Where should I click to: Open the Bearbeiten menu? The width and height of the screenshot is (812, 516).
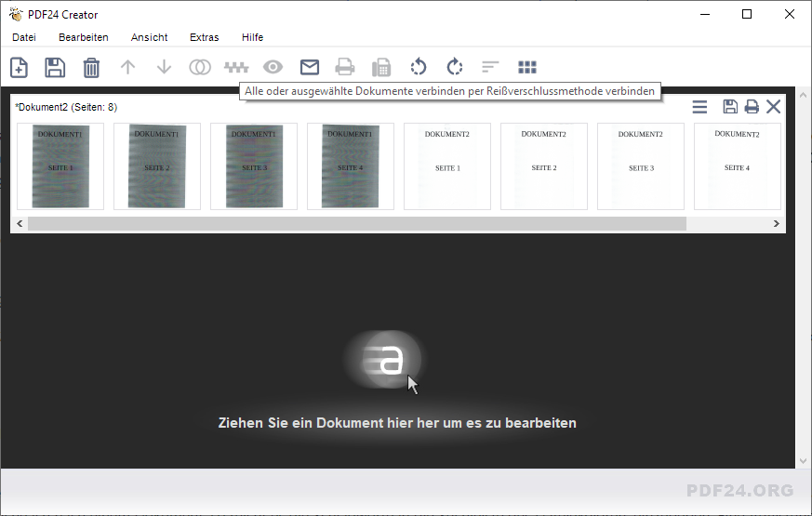[84, 37]
